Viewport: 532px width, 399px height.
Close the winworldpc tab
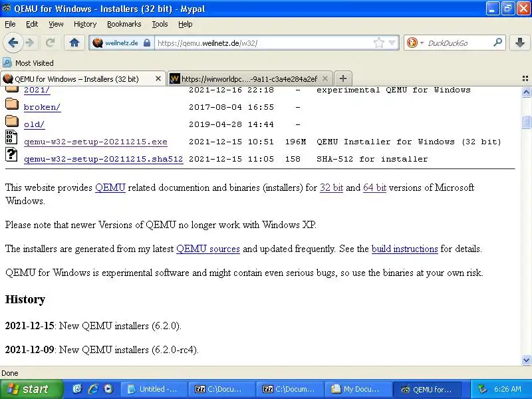(x=325, y=78)
